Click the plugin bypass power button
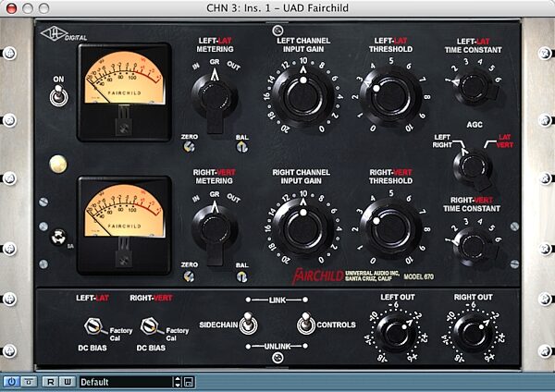The image size is (555, 392). tap(11, 382)
